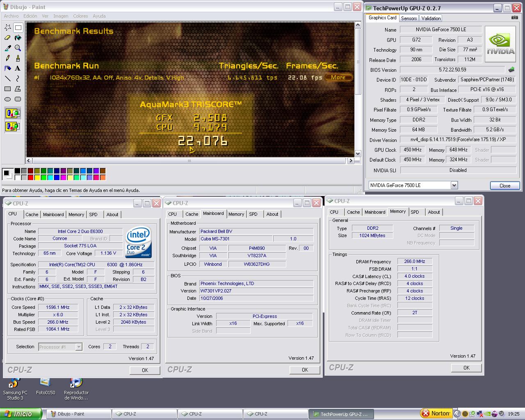Switch to the Sensors tab in GPU-Z
This screenshot has height=420, width=525.
(409, 18)
